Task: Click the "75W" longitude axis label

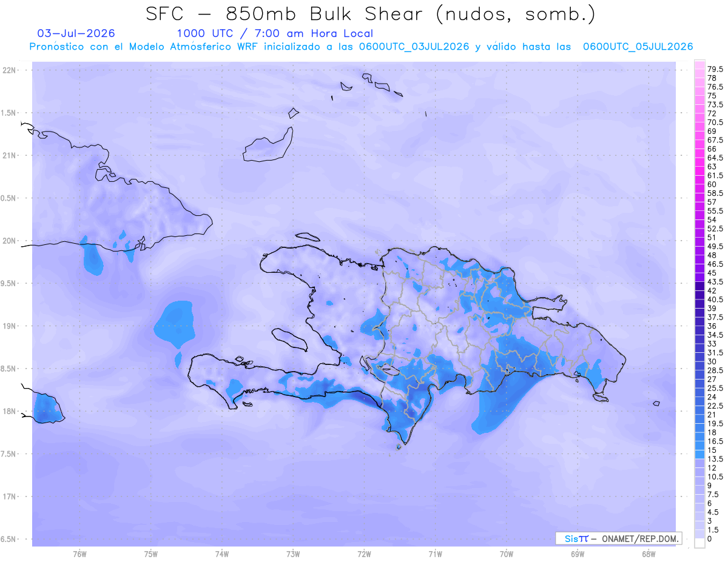Action: pos(151,554)
